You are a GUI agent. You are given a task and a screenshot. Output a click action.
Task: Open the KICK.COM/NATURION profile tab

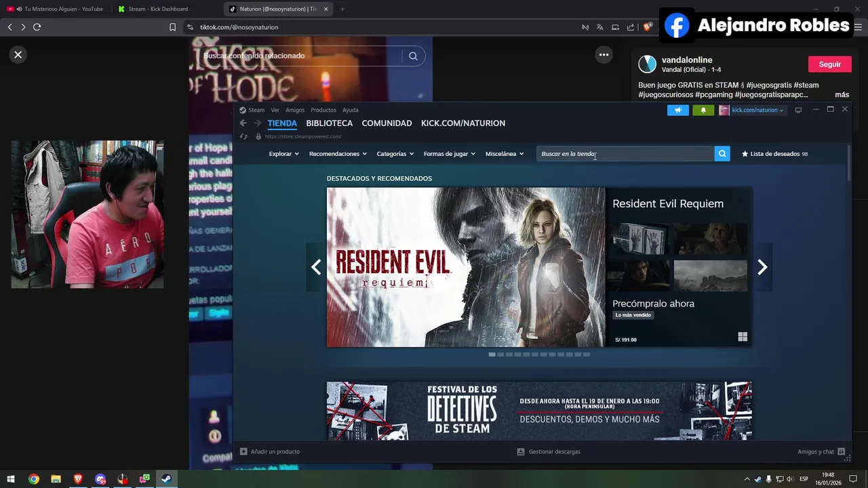[x=463, y=123]
